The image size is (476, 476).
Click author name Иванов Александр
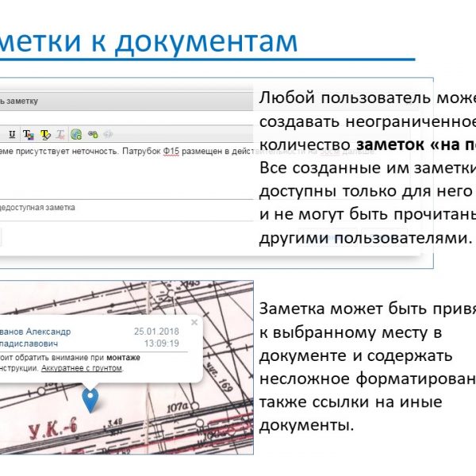point(36,332)
